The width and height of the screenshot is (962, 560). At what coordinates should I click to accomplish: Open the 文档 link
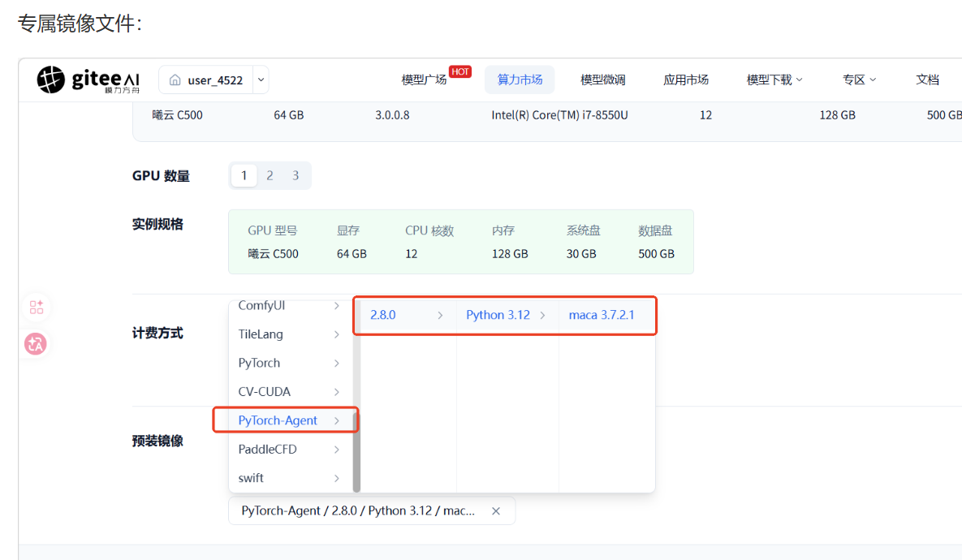pyautogui.click(x=927, y=80)
